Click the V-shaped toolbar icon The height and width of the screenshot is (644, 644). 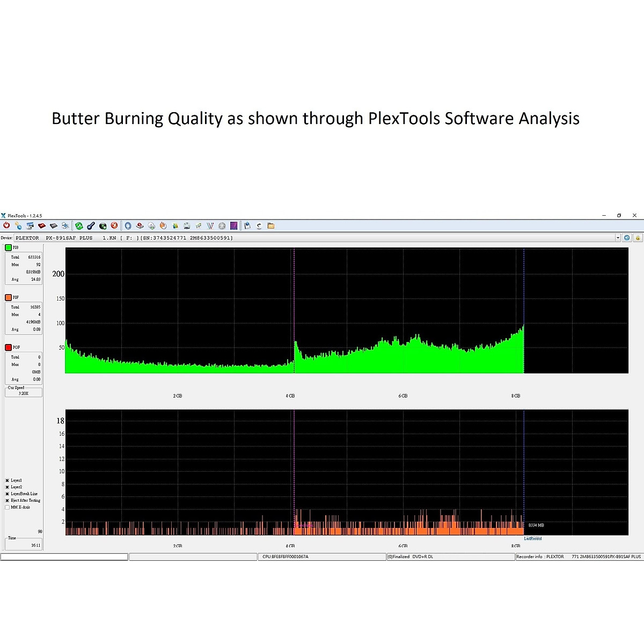(210, 226)
